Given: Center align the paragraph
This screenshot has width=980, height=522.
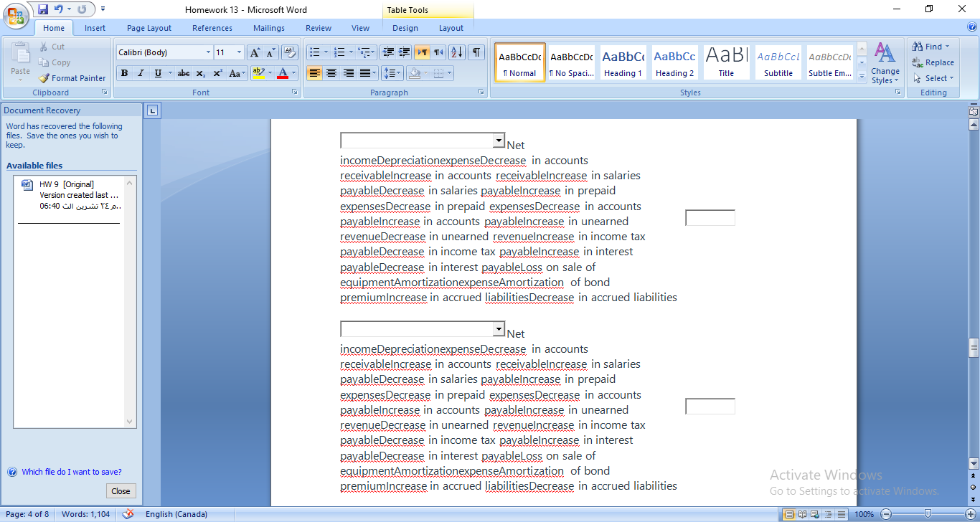Looking at the screenshot, I should pos(331,73).
